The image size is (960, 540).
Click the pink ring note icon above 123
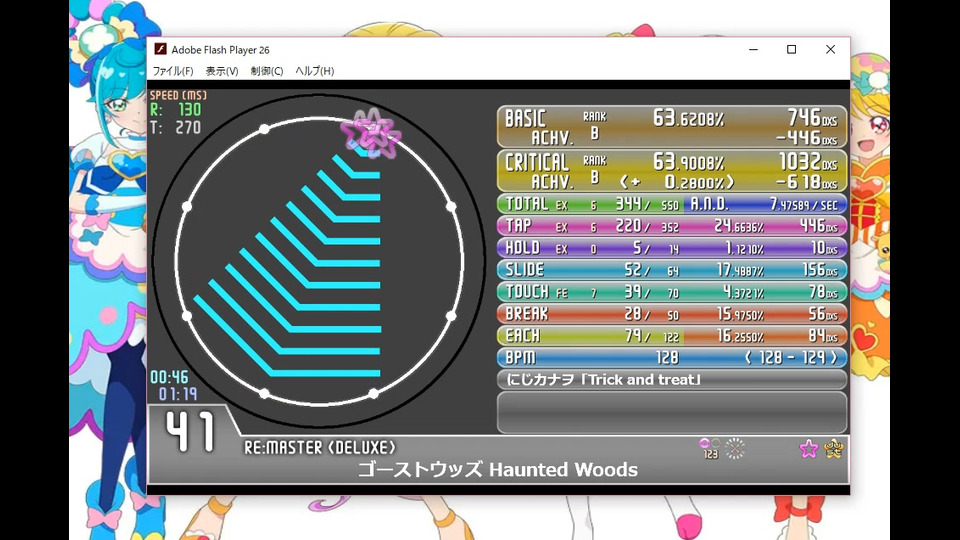(704, 443)
